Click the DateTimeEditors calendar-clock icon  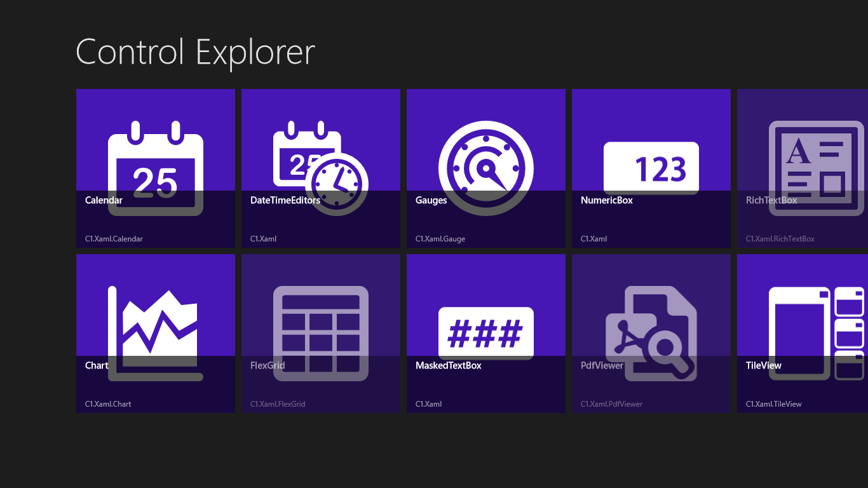coord(321,168)
